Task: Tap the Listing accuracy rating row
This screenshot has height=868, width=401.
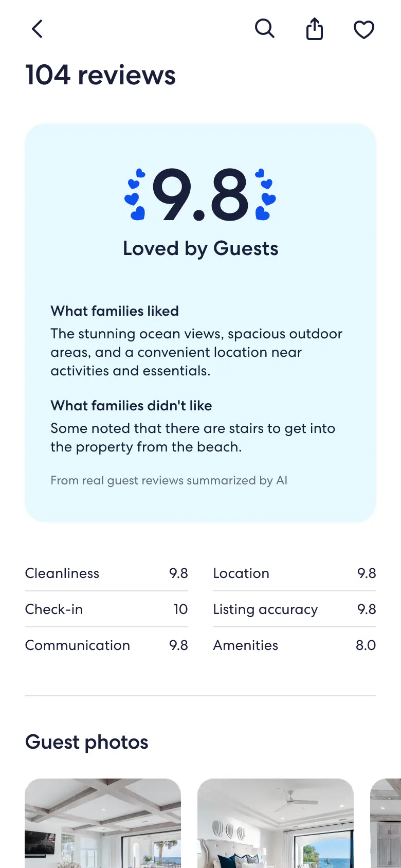Action: tap(295, 609)
